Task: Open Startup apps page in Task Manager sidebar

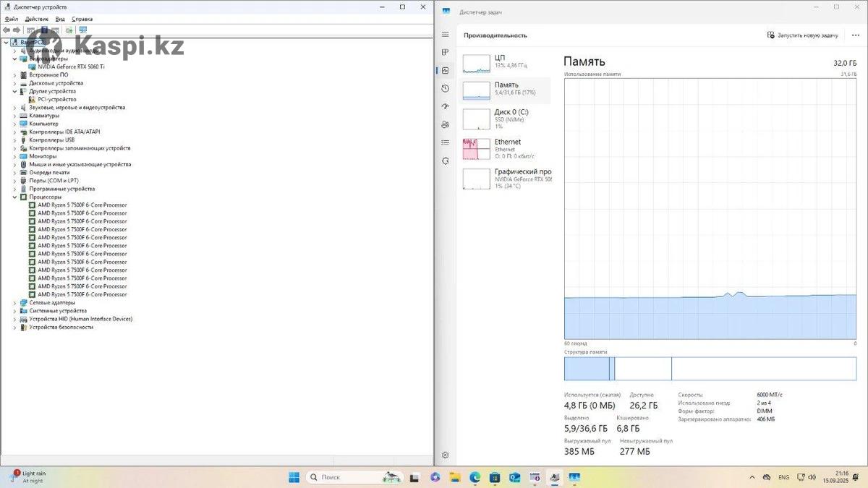Action: (x=446, y=106)
